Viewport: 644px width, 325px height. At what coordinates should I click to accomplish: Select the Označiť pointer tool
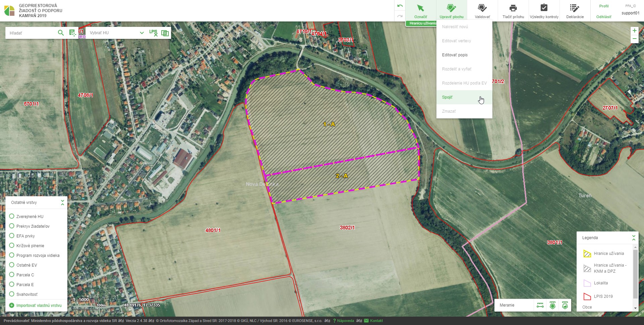point(421,11)
